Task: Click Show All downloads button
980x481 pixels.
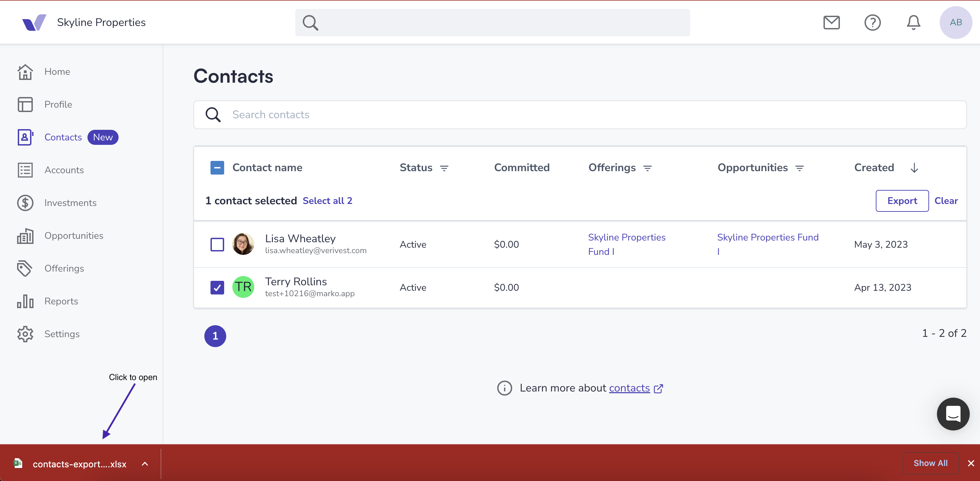Action: (x=930, y=463)
